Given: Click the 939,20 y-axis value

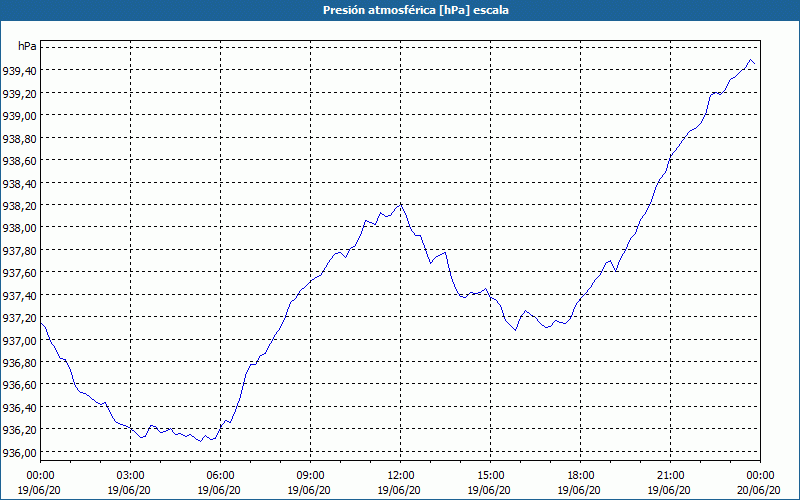Looking at the screenshot, I should (19, 93).
